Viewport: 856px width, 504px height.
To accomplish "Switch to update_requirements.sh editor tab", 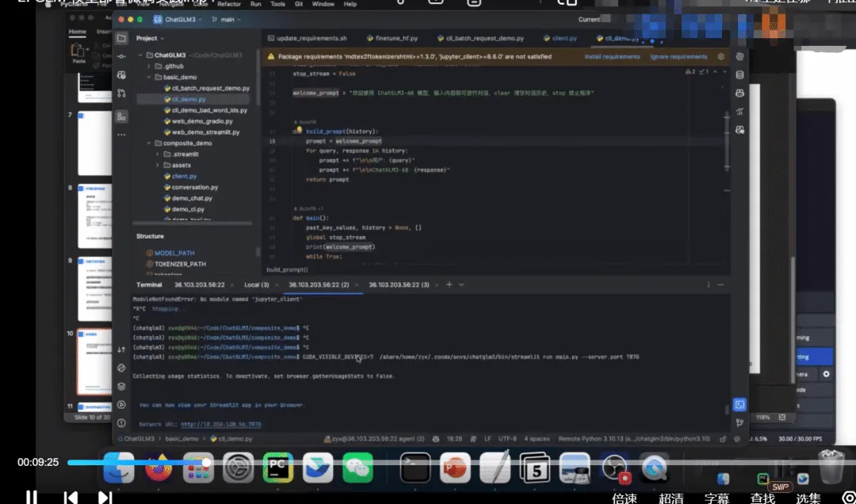I will click(308, 38).
